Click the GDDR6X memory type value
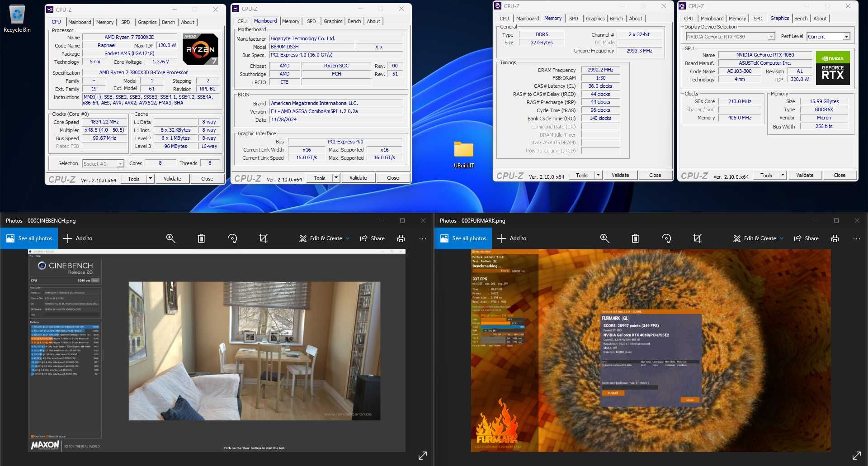This screenshot has height=466, width=868. pos(824,109)
